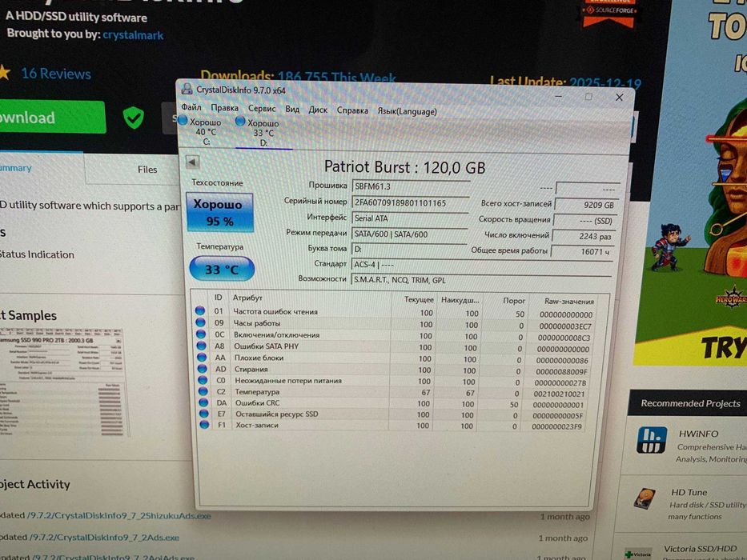Switch to the Files tab on webpage
The width and height of the screenshot is (747, 560).
pyautogui.click(x=147, y=169)
